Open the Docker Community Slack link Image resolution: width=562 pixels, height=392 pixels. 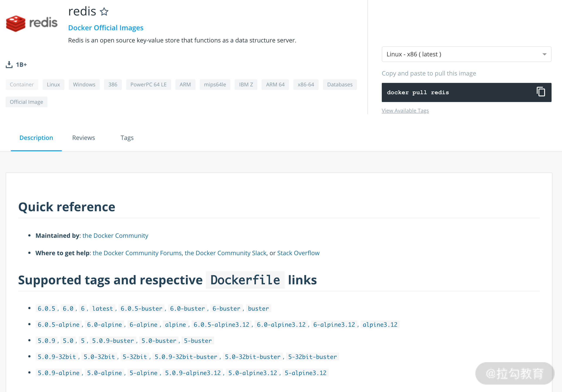tap(225, 253)
